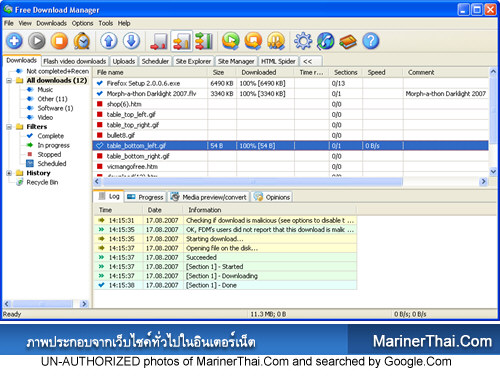Switch to Flash video downloads tab
This screenshot has height=376, width=500.
coord(75,61)
